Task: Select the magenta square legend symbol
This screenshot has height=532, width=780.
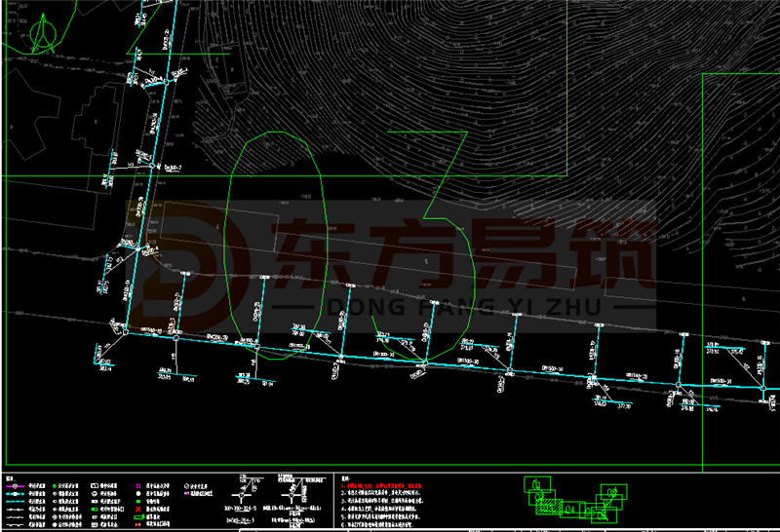Action: point(138,486)
